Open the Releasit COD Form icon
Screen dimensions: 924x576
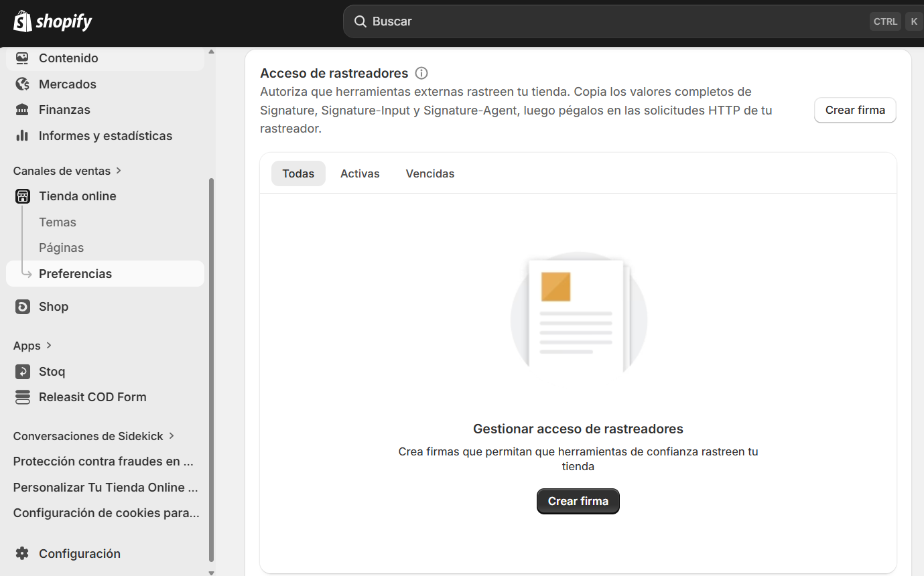click(23, 397)
